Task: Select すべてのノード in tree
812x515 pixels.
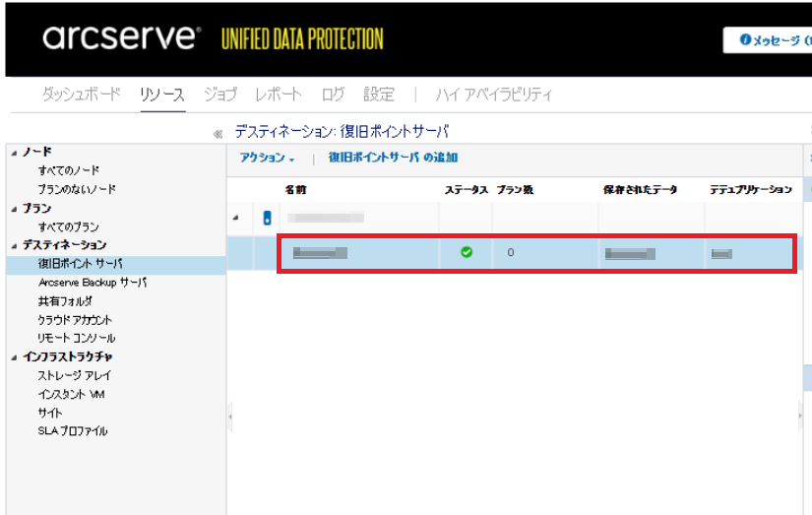Action: click(x=68, y=170)
